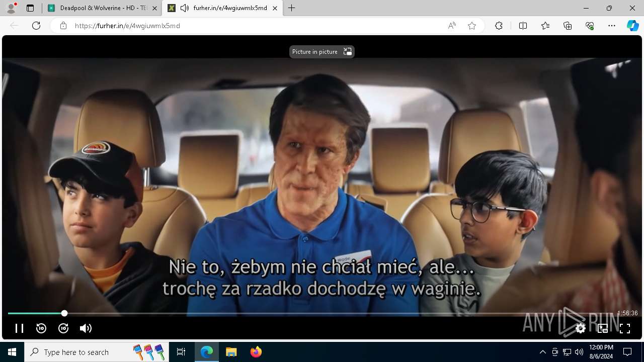Click the video progress scrubber handle
The image size is (644, 362).
(64, 313)
